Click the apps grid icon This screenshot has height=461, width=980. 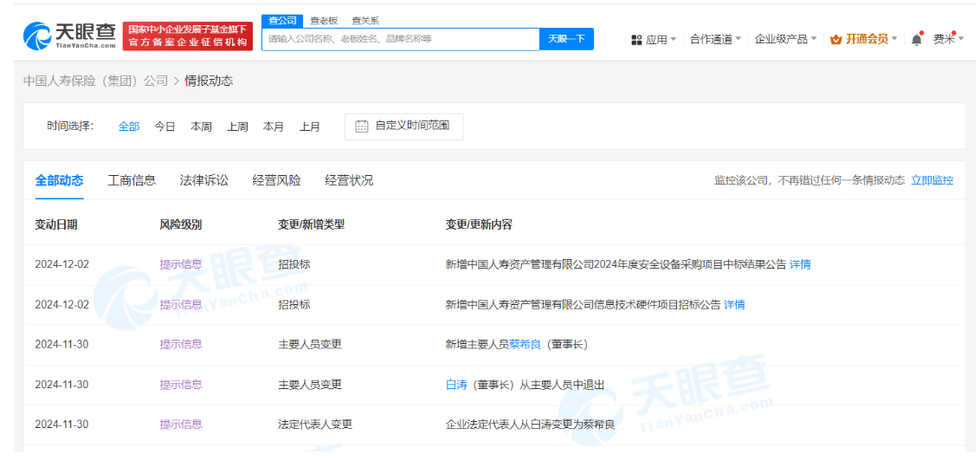pyautogui.click(x=636, y=39)
